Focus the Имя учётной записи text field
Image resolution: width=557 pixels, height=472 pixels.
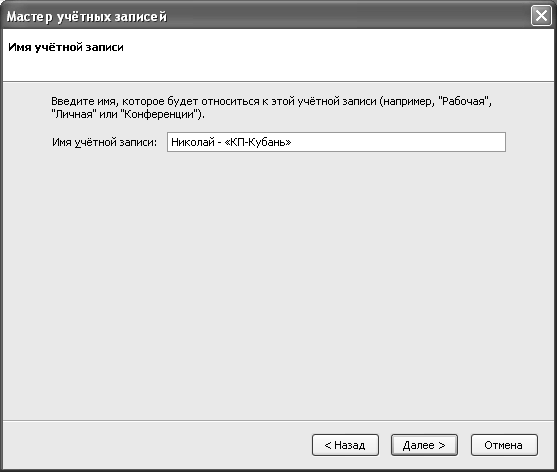336,142
